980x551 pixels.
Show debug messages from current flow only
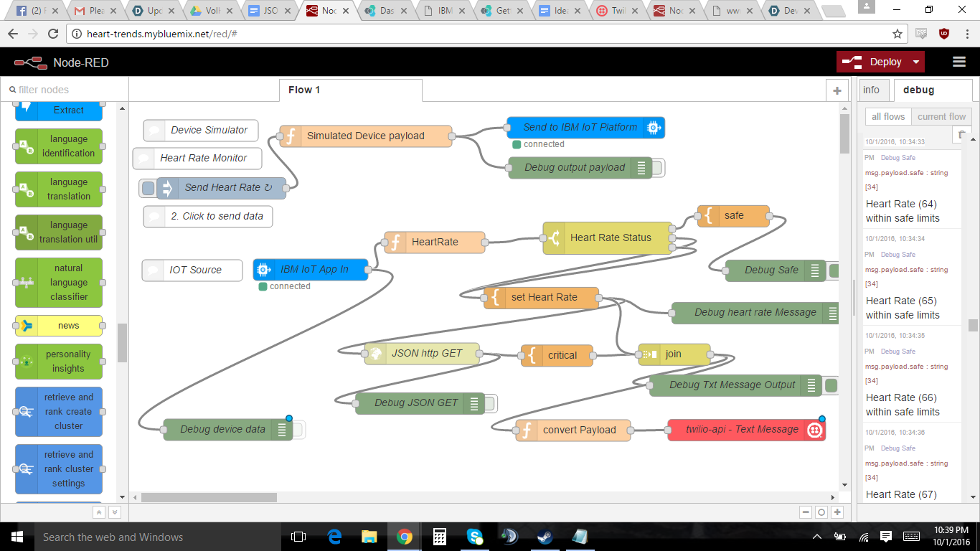[x=941, y=116]
